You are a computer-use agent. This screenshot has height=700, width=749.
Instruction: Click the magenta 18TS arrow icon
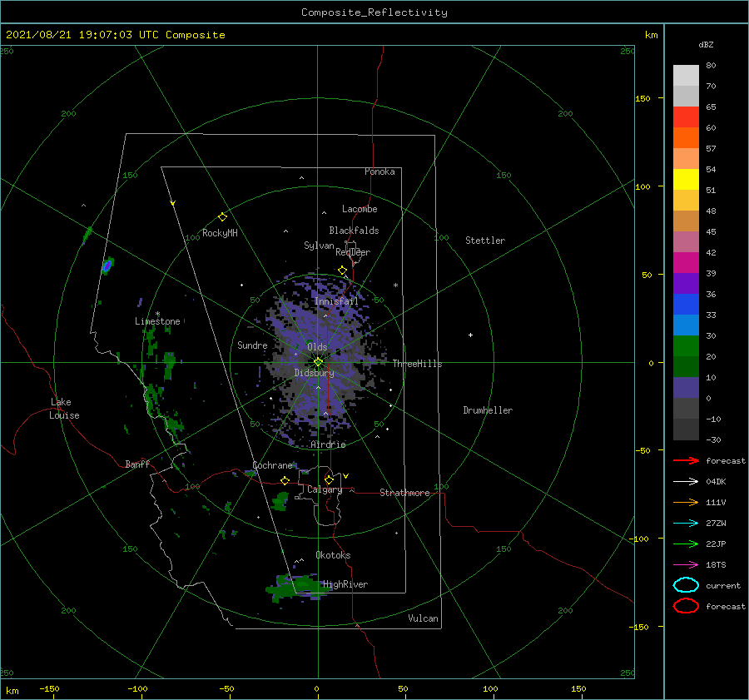(x=686, y=565)
